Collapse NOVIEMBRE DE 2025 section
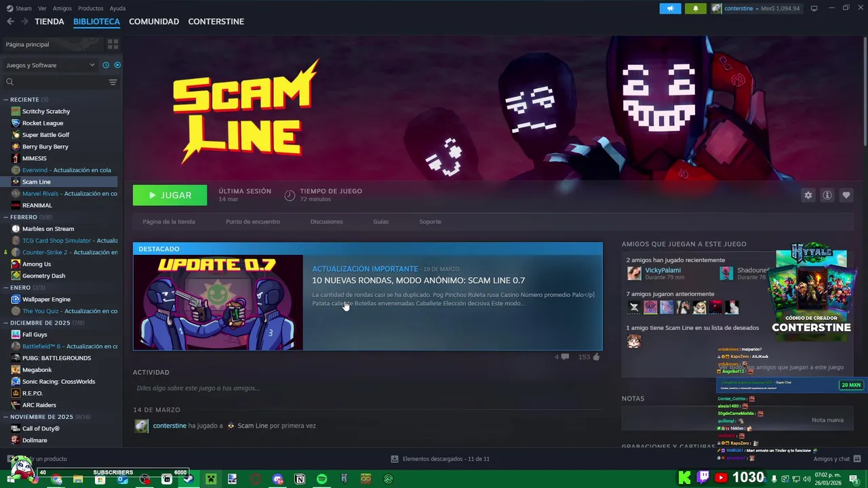The height and width of the screenshot is (488, 868). (6, 417)
